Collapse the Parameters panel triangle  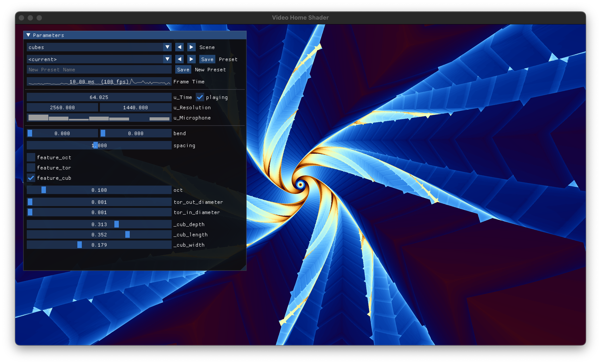[x=28, y=35]
